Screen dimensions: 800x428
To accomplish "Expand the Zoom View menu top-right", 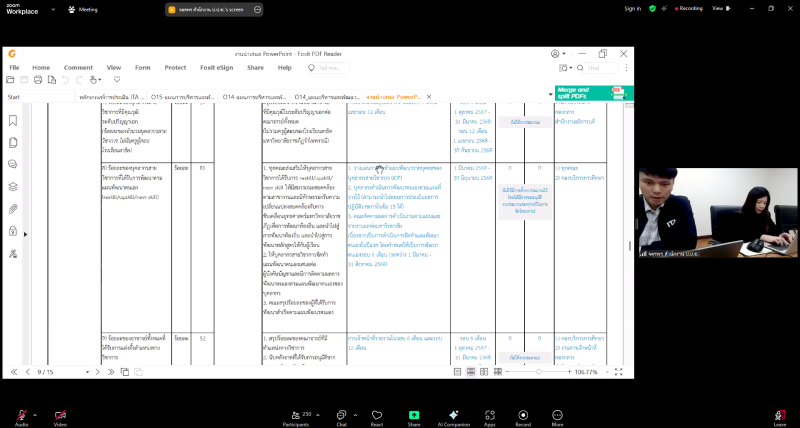I will pyautogui.click(x=773, y=8).
